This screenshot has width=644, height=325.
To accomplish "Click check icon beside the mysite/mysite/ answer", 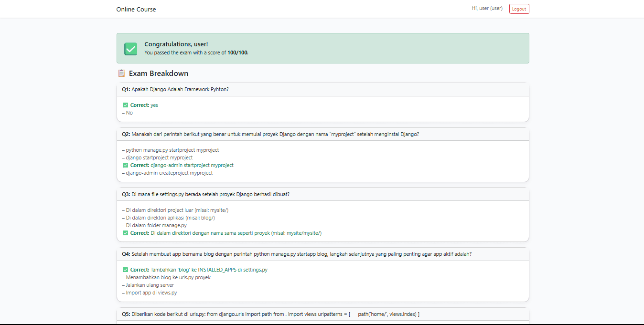I will pyautogui.click(x=125, y=233).
